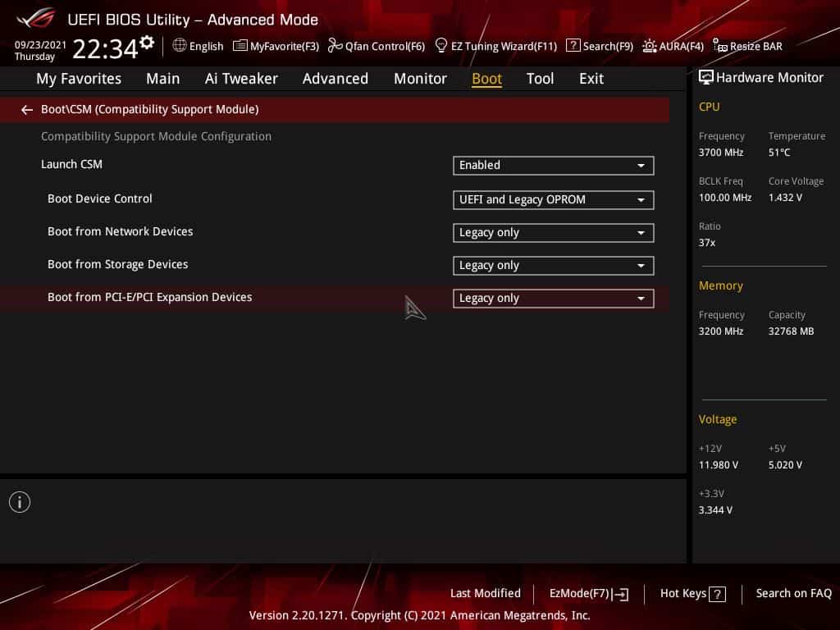Click the Search(F9) label
The image size is (840, 630).
click(x=608, y=47)
